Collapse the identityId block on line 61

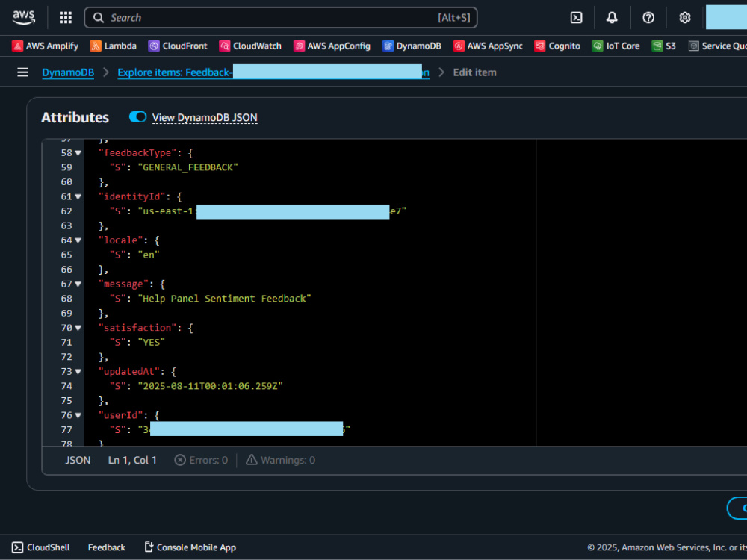tap(78, 196)
